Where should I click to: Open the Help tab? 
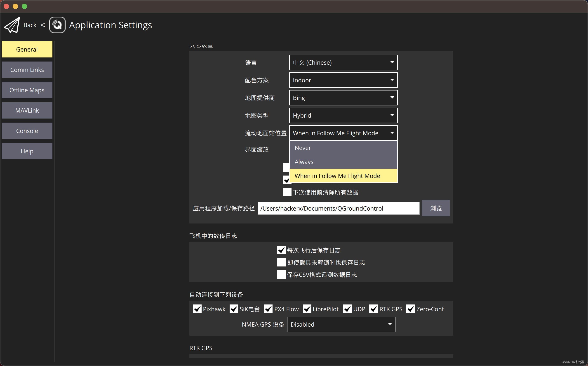pyautogui.click(x=27, y=151)
